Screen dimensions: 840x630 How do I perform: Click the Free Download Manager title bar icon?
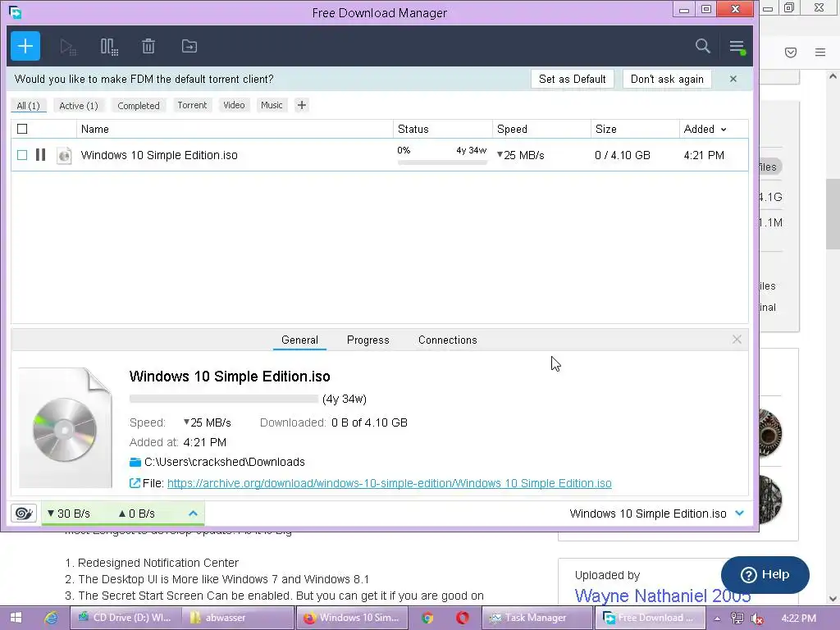(x=15, y=11)
